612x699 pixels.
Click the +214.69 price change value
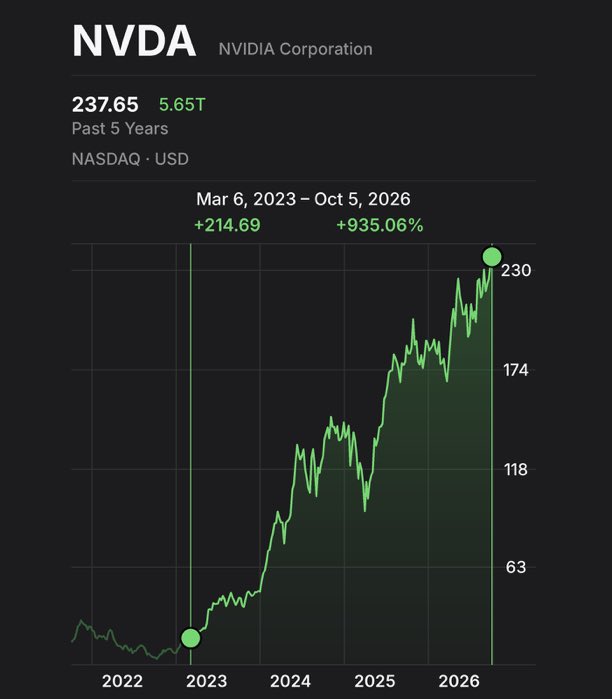[227, 225]
